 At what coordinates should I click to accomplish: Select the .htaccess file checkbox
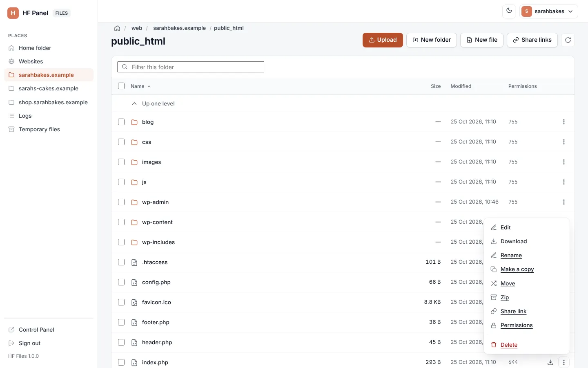[121, 262]
